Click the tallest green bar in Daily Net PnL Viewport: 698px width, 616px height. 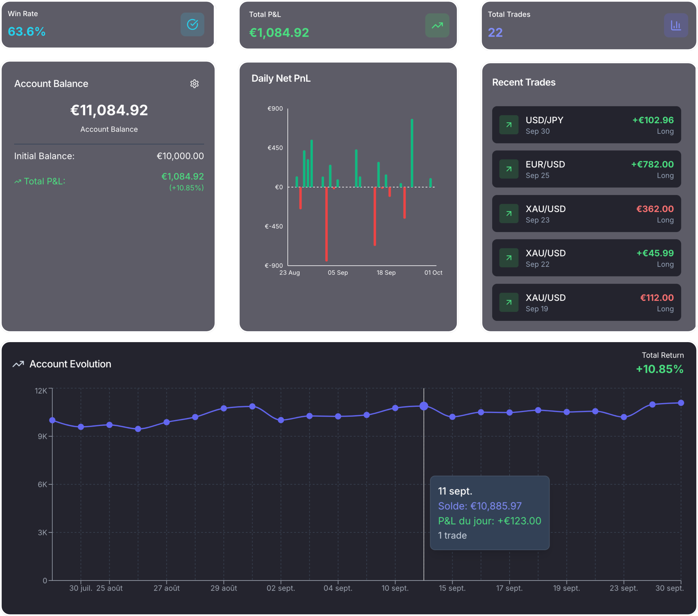coord(412,154)
